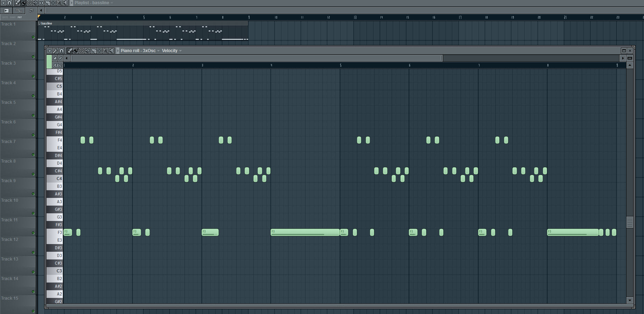Activate the piano roll Mute tool
This screenshot has height=314, width=644.
(x=87, y=51)
